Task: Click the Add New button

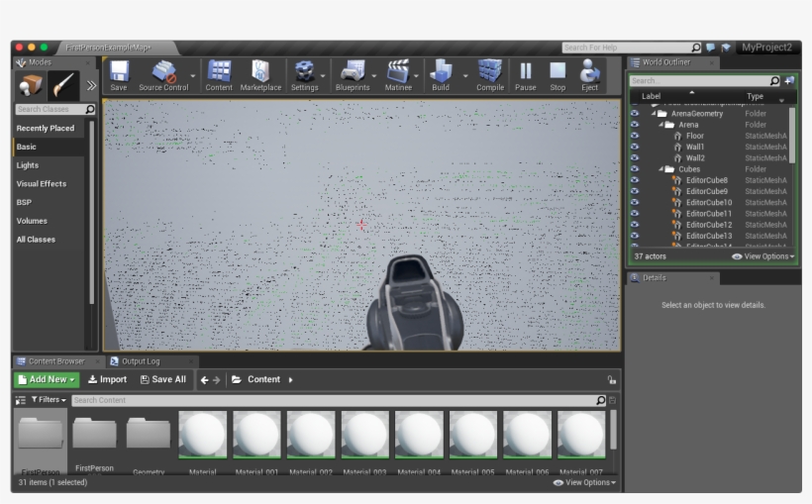Action: [x=47, y=379]
